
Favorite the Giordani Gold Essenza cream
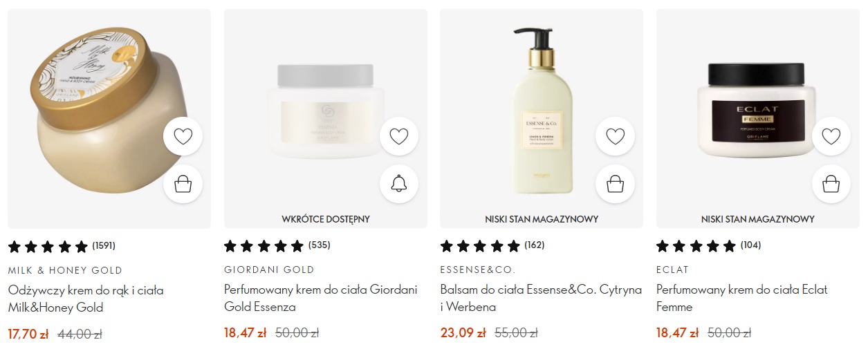point(399,136)
